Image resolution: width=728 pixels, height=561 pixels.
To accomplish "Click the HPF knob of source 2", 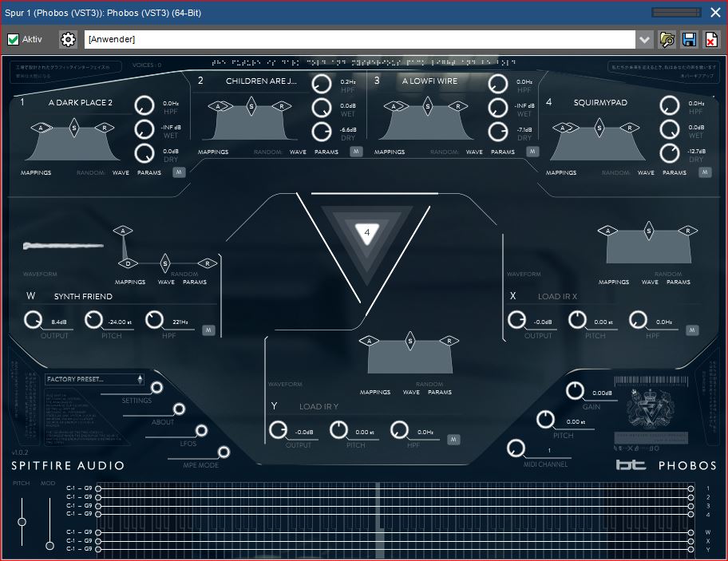I will [x=321, y=84].
